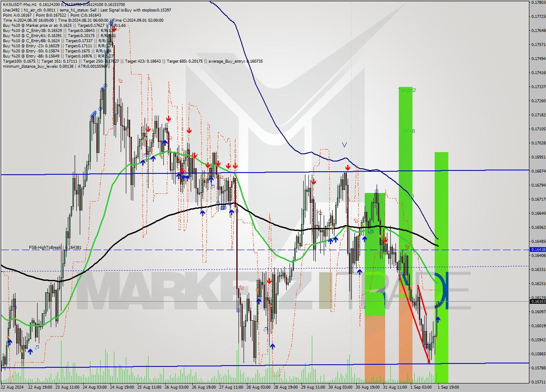This screenshot has width=546, height=392.
Task: Click the '24 Aug 19:00' time label
Action: coord(122,387)
